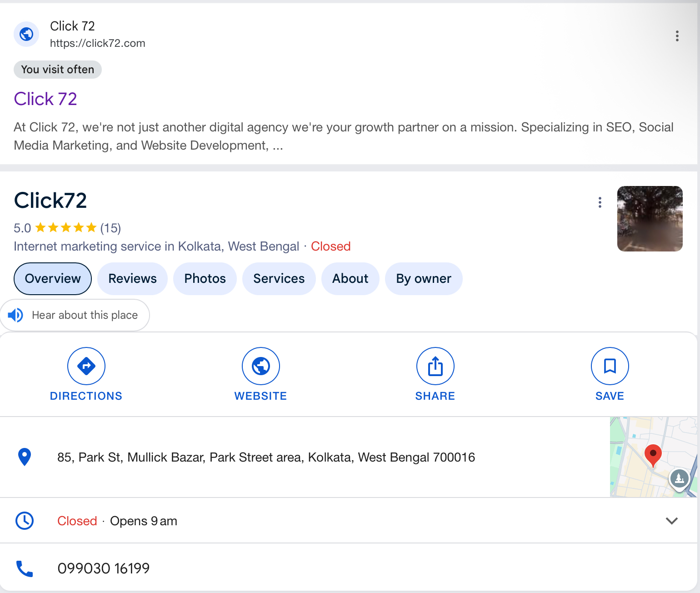This screenshot has height=593, width=700.
Task: Click the https://click72.com URL
Action: point(98,43)
